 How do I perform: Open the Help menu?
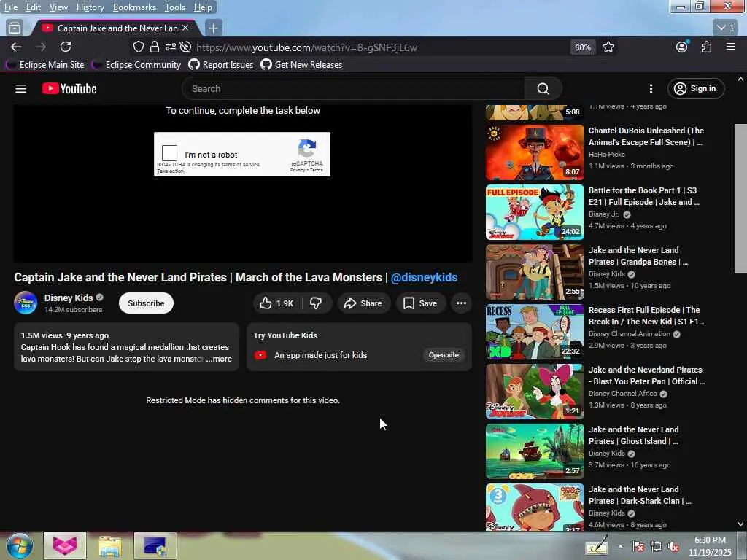[203, 7]
